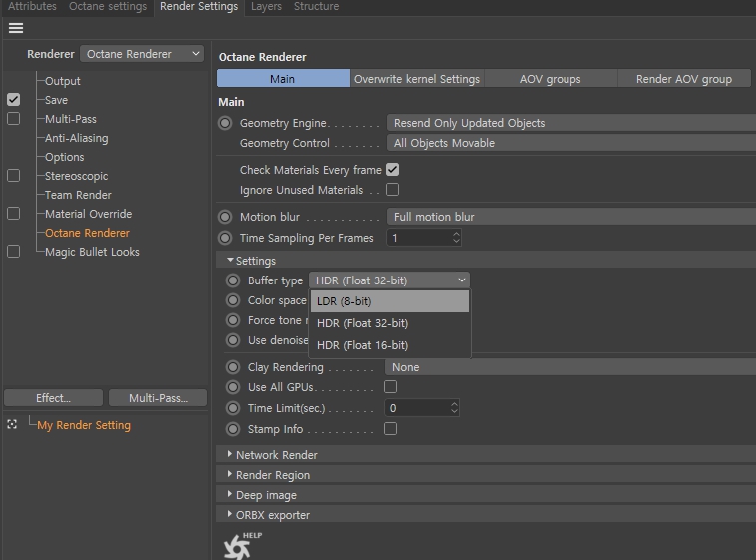Open the Render AOV group tab

684,79
